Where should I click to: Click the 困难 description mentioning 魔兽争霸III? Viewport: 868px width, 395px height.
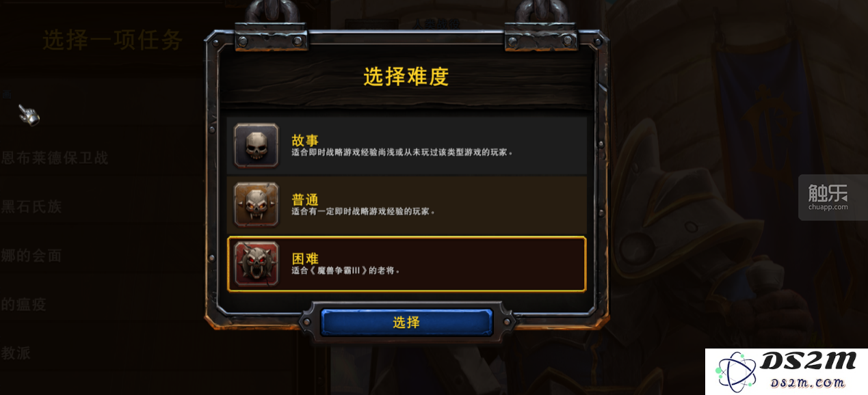(x=345, y=270)
